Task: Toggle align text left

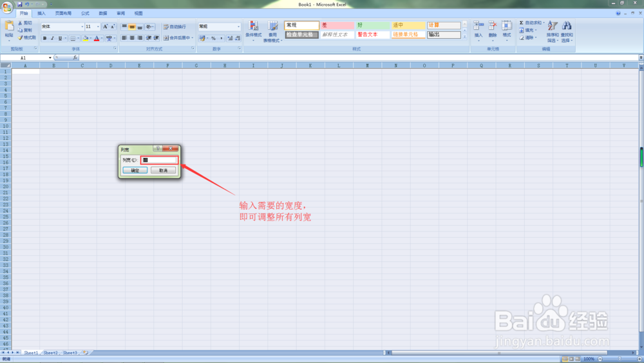Action: (x=124, y=38)
